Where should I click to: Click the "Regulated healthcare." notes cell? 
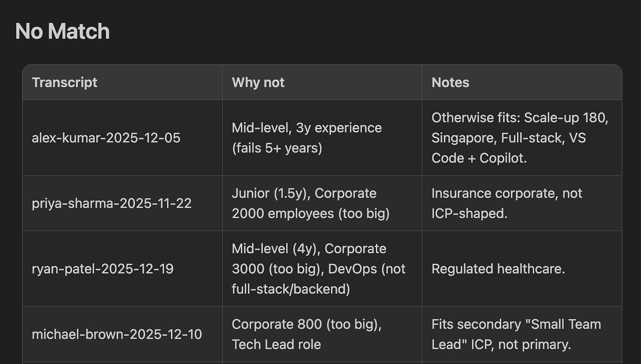pyautogui.click(x=522, y=268)
